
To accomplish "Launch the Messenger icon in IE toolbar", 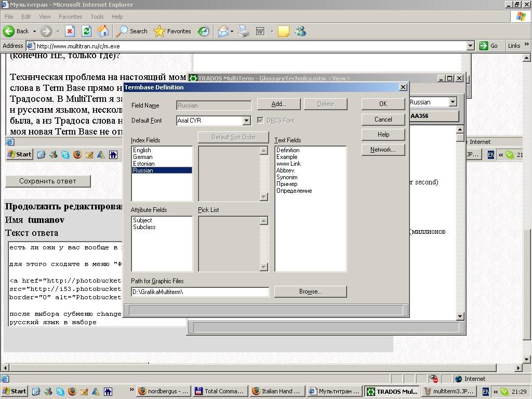I will coord(301,31).
